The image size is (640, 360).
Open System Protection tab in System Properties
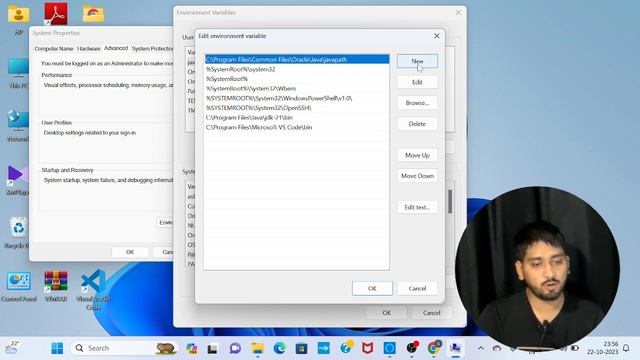pos(152,49)
